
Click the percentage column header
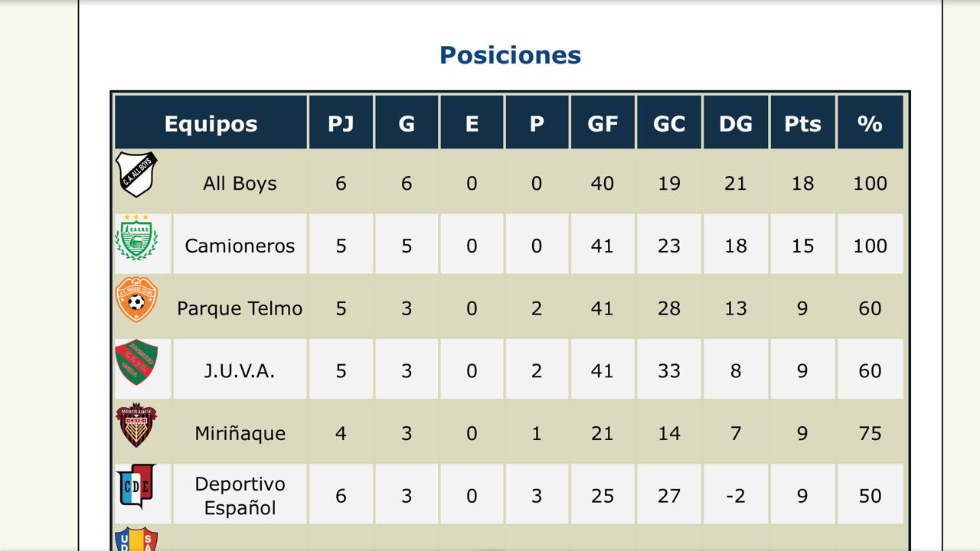click(870, 124)
